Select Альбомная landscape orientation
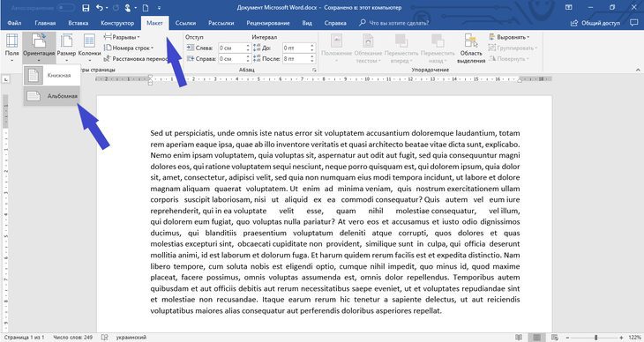Viewport: 644px width, 342px height. coord(51,96)
